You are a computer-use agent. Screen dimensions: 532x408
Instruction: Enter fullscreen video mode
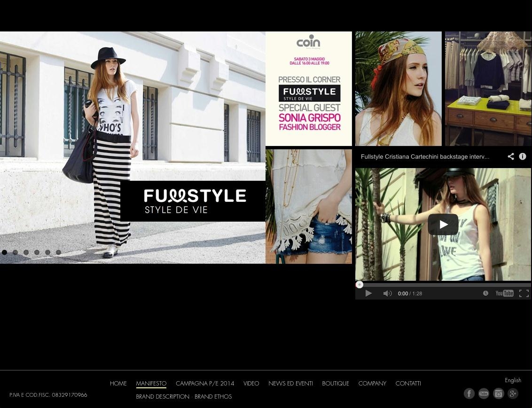(x=524, y=293)
